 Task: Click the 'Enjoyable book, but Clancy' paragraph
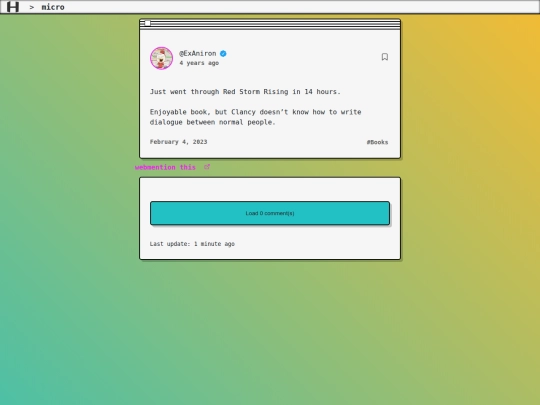click(x=256, y=117)
